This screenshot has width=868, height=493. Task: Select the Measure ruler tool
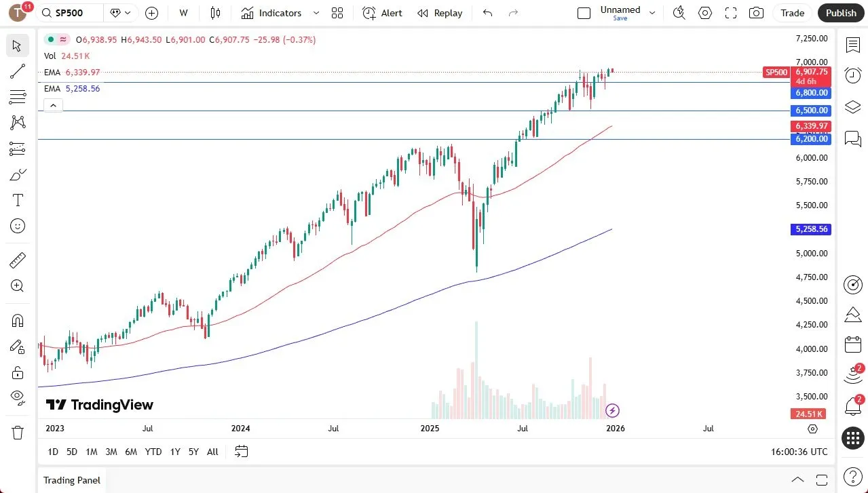[x=17, y=260]
